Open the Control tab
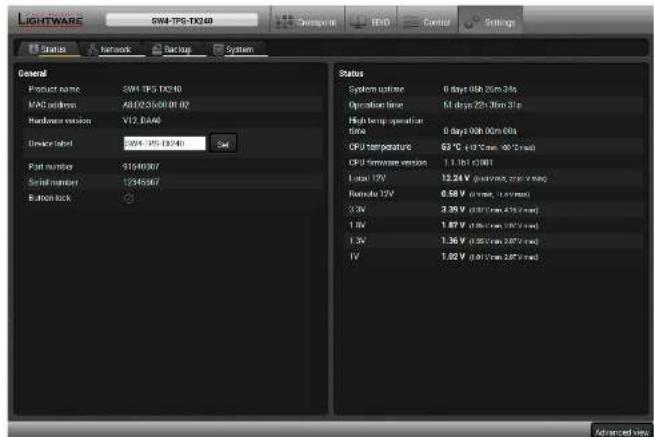 [427, 21]
